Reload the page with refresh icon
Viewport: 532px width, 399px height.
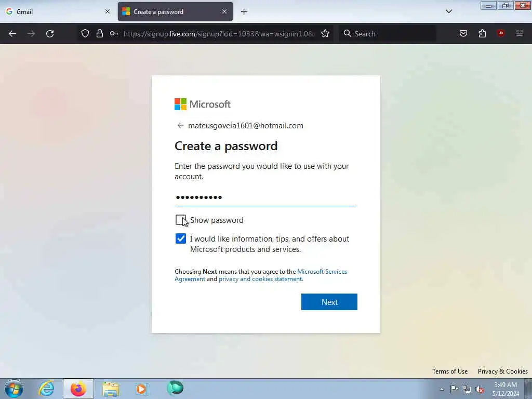pos(50,34)
